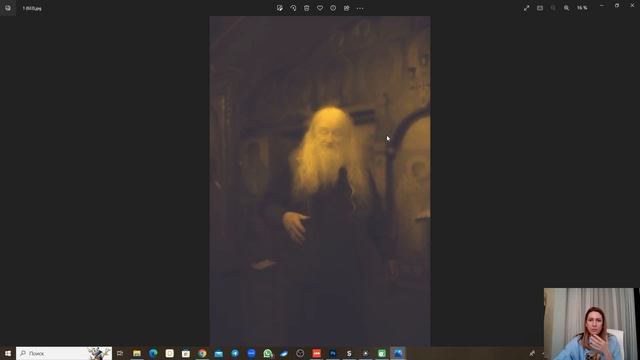The width and height of the screenshot is (640, 360).
Task: Open white square app next to Edge
Action: [x=169, y=353]
